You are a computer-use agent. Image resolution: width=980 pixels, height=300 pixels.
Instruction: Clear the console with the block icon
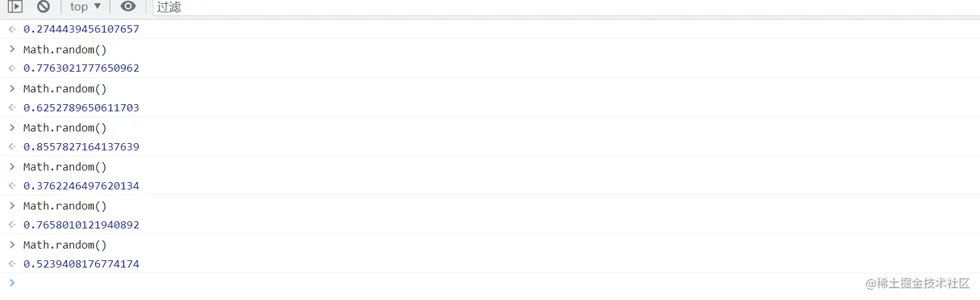(44, 7)
